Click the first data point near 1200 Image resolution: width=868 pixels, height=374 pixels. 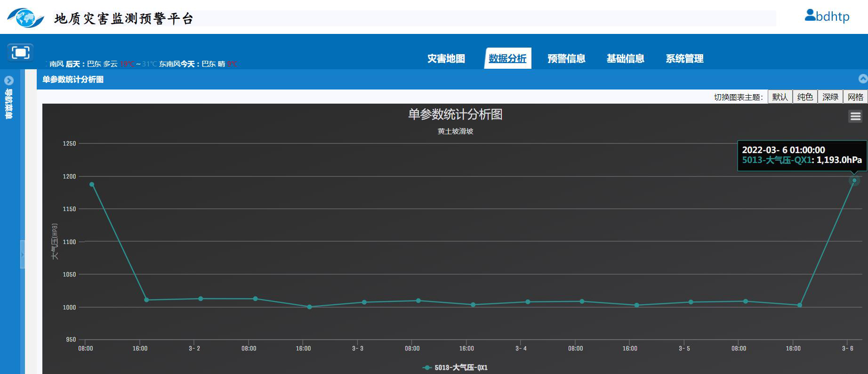[92, 185]
